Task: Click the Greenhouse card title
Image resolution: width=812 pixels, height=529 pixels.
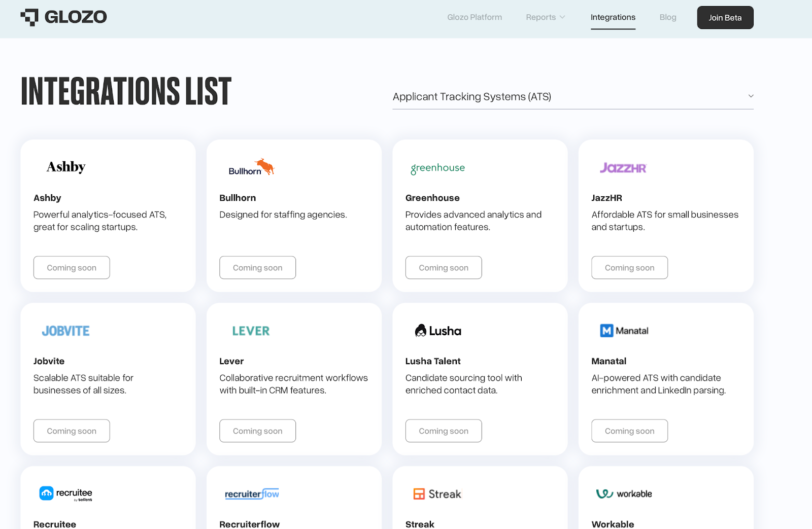Action: [432, 198]
